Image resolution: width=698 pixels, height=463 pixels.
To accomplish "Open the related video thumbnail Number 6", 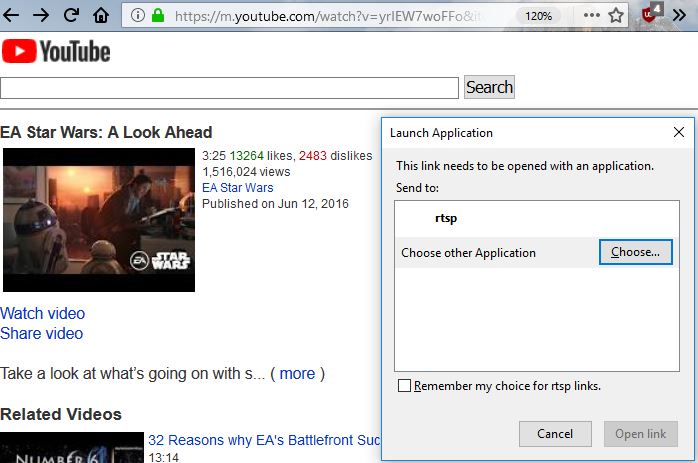I will [x=72, y=447].
